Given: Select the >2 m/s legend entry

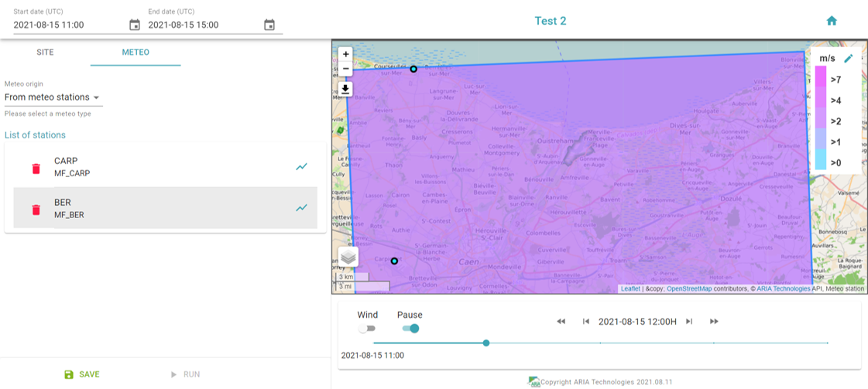Looking at the screenshot, I should [836, 121].
